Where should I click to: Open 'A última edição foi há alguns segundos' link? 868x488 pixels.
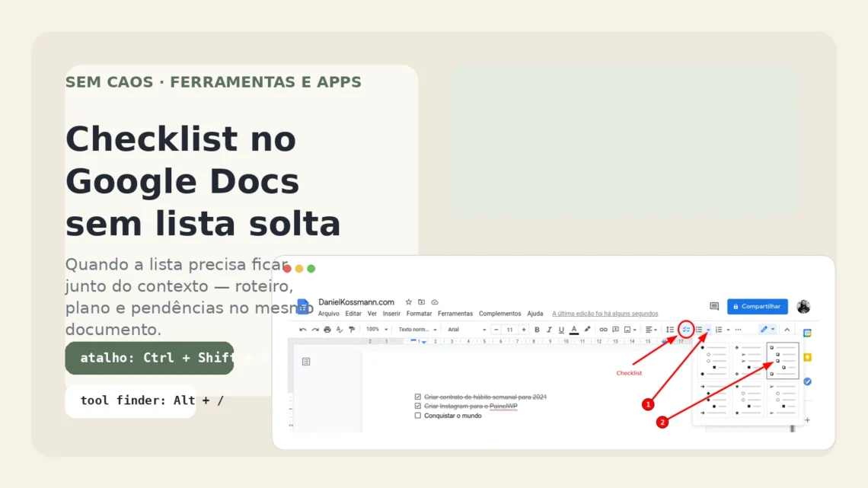(x=605, y=314)
